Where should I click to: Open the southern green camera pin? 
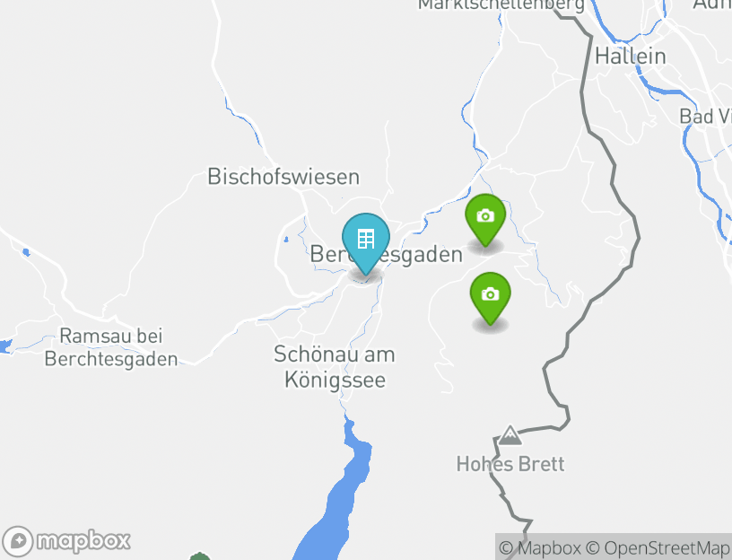pos(490,299)
